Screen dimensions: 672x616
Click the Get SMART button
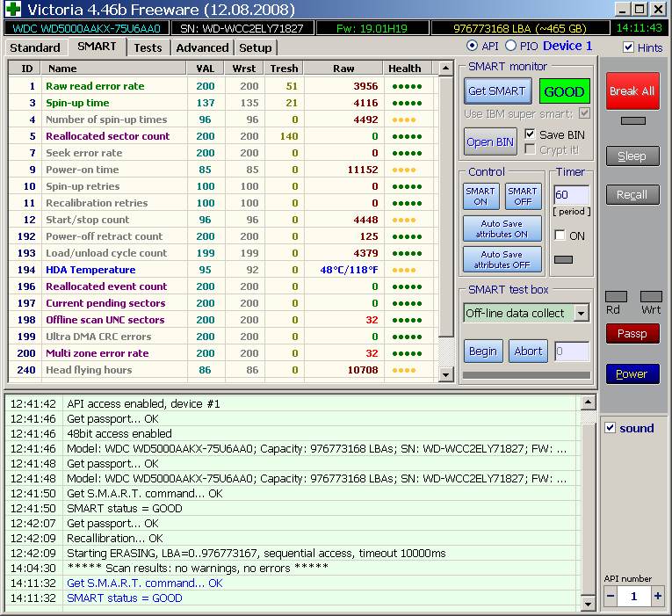click(x=497, y=91)
